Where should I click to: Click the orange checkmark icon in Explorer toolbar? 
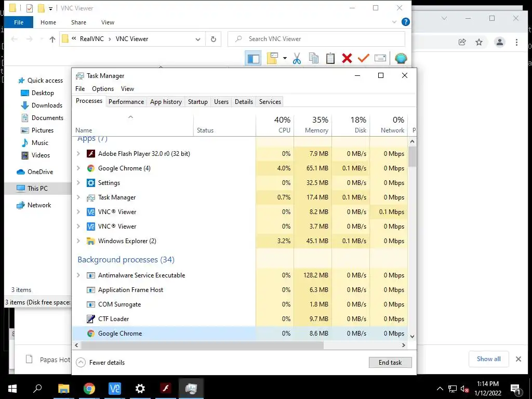[363, 58]
